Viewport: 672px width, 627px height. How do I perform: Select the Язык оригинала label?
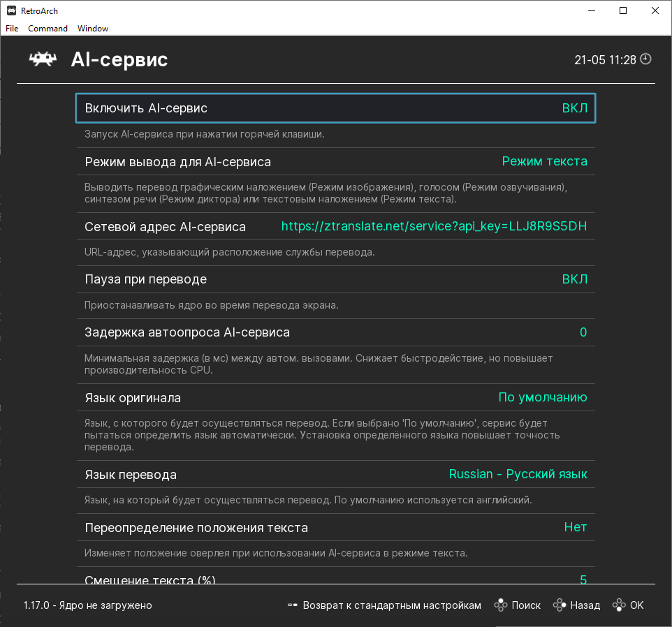coord(133,398)
